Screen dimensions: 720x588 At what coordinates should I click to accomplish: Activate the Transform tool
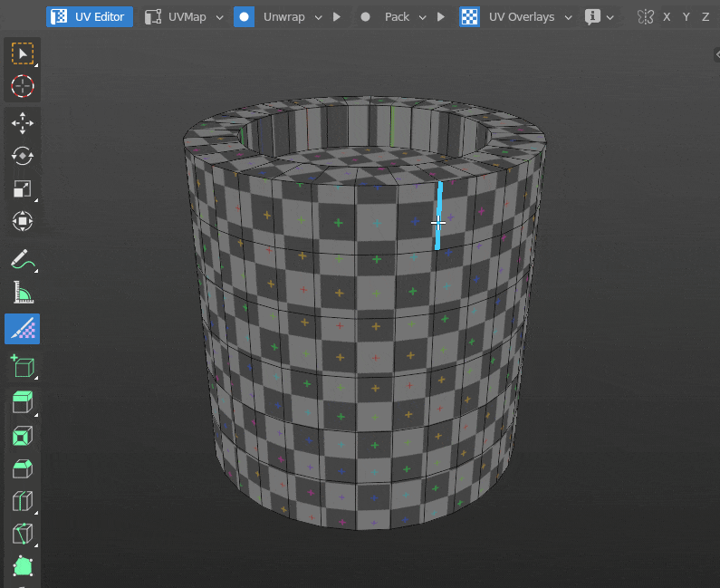[x=23, y=221]
